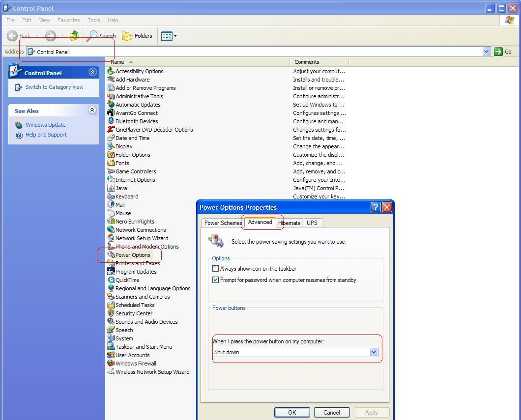Click the OK button
Screen dimensions: 521x420
292,413
